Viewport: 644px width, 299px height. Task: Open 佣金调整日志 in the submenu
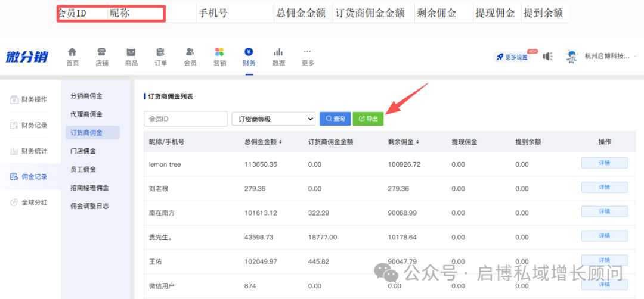click(x=90, y=206)
